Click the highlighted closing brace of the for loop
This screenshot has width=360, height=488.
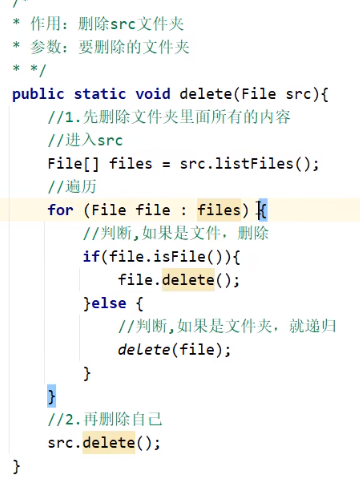[52, 396]
